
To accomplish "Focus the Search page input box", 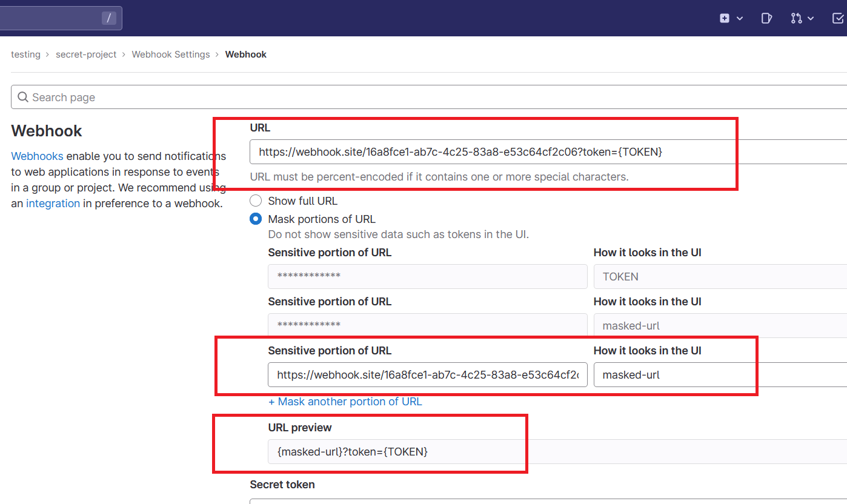I will tap(424, 98).
